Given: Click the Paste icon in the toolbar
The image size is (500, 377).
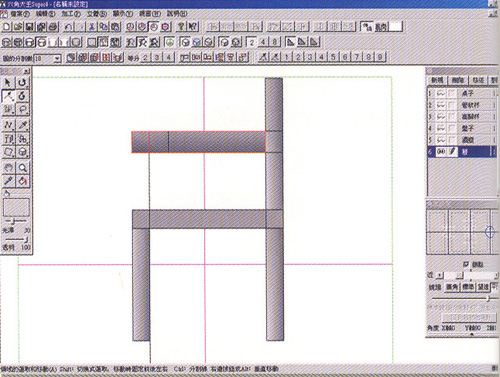Looking at the screenshot, I should tap(115, 27).
